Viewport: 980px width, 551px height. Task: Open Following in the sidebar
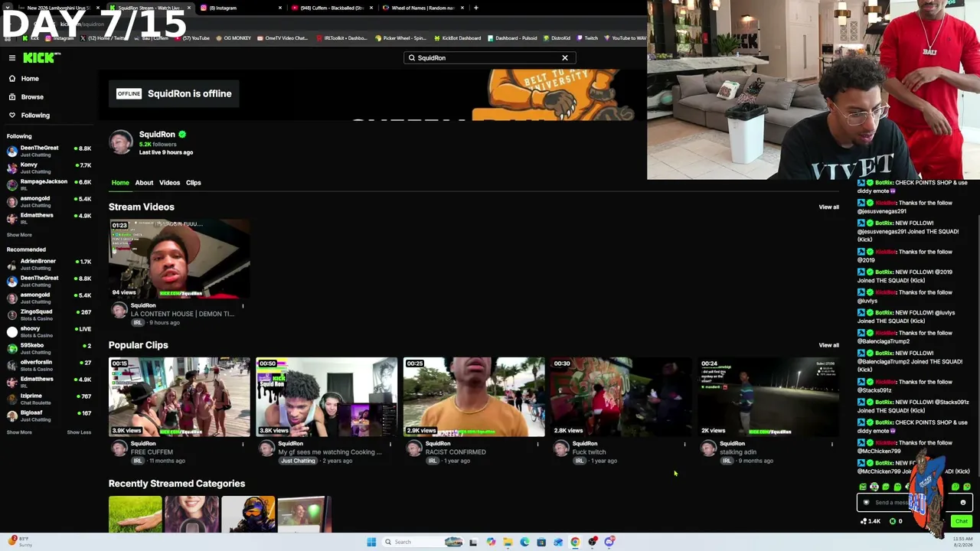(x=35, y=116)
